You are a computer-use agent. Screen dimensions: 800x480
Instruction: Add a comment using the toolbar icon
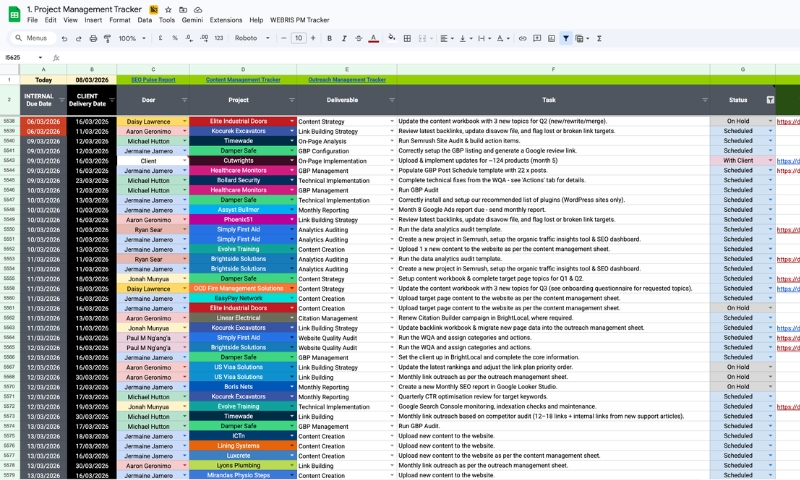pyautogui.click(x=537, y=38)
